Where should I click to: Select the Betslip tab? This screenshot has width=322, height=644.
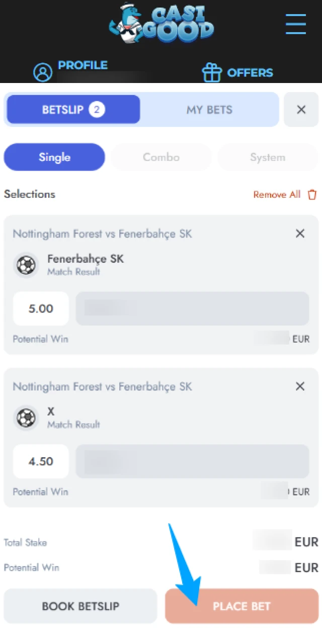(72, 109)
